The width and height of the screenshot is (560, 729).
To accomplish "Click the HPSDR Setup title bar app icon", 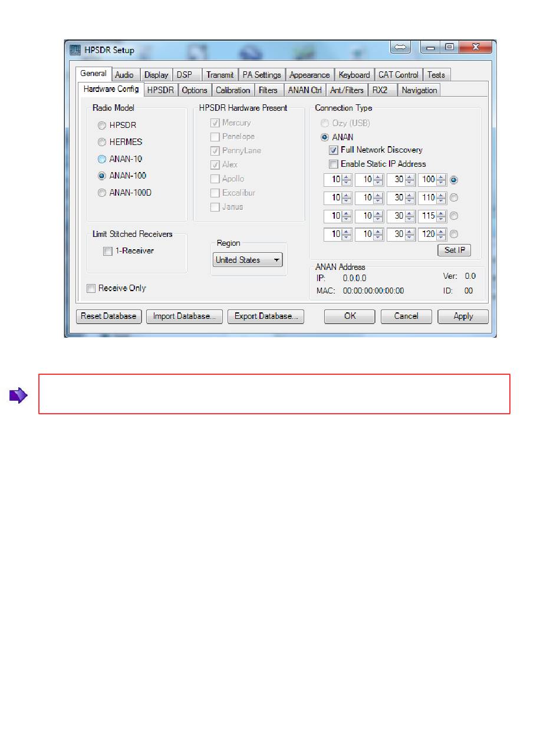I will 75,50.
